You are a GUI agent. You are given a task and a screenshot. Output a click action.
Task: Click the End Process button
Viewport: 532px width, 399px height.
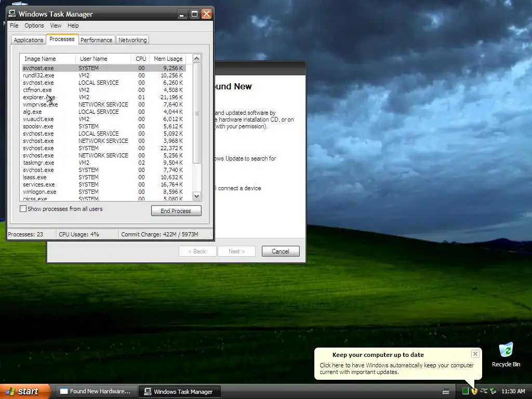pyautogui.click(x=176, y=211)
